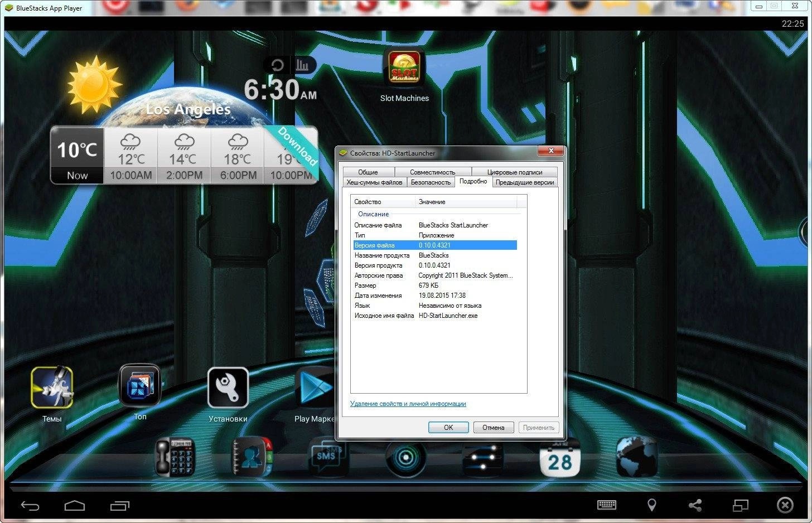Open the SMS messaging dock icon
Screen dimensions: 812x523
tap(328, 457)
